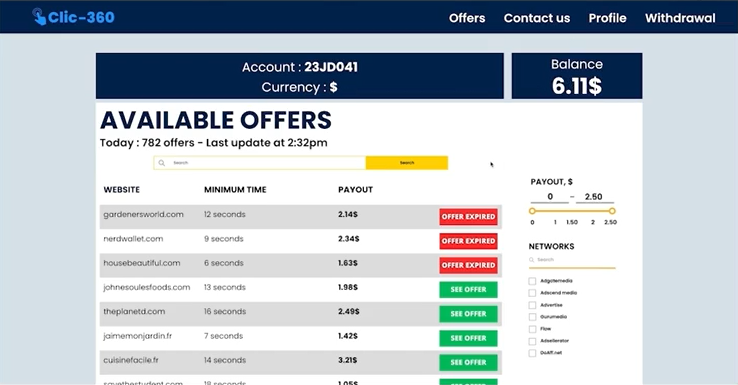
Task: Click the yellow Search button
Action: (407, 163)
